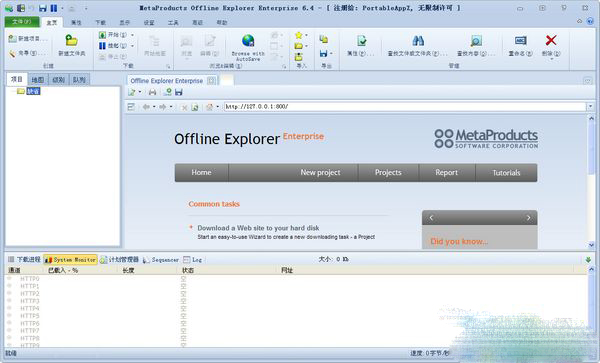Click the copy items icon above export
The height and width of the screenshot is (363, 600).
[x=324, y=39]
